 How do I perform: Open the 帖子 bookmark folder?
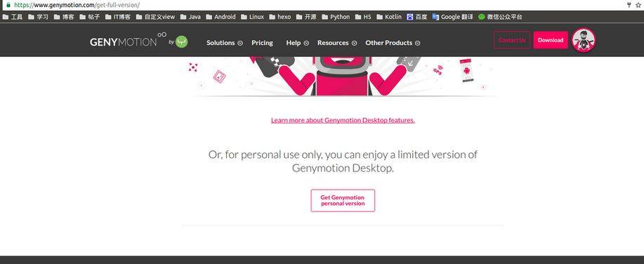coord(89,17)
